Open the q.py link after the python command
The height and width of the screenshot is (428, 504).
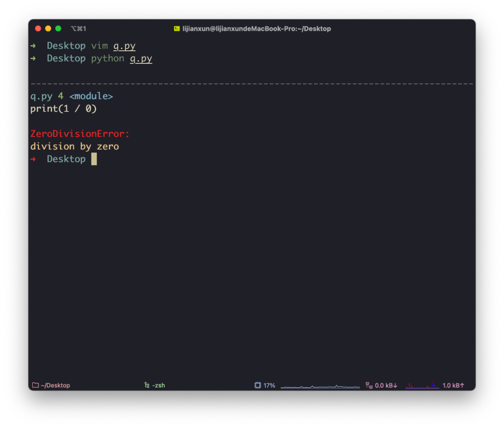point(140,58)
